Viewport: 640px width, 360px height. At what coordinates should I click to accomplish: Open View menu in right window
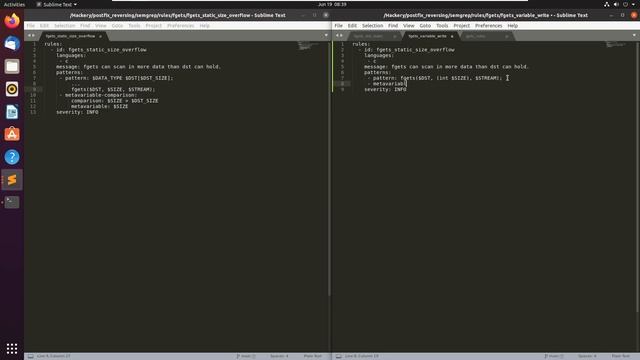pyautogui.click(x=409, y=26)
